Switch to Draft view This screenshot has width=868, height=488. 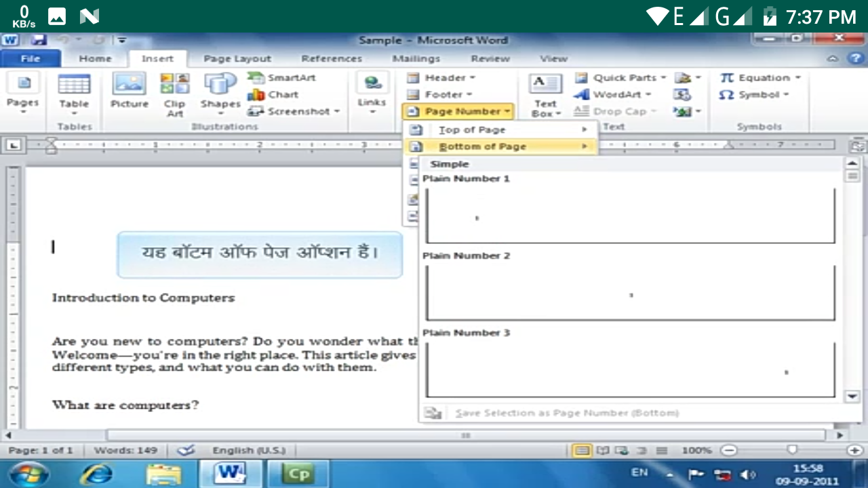point(662,450)
